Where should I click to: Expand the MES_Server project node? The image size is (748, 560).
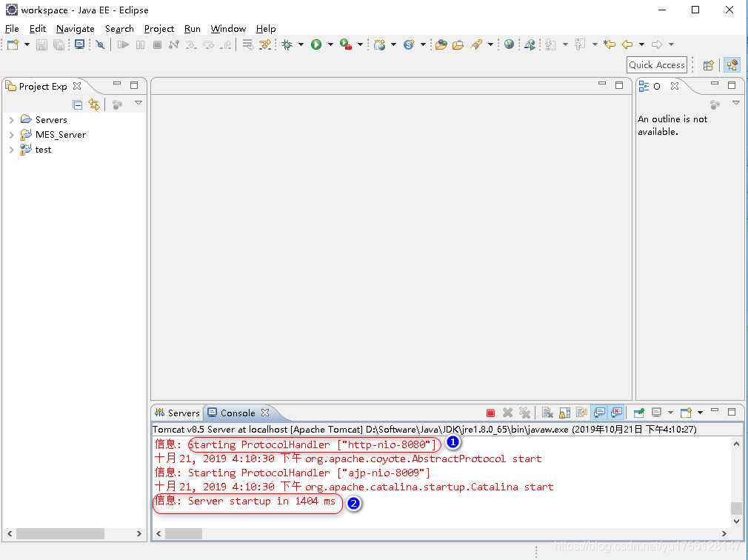(11, 135)
